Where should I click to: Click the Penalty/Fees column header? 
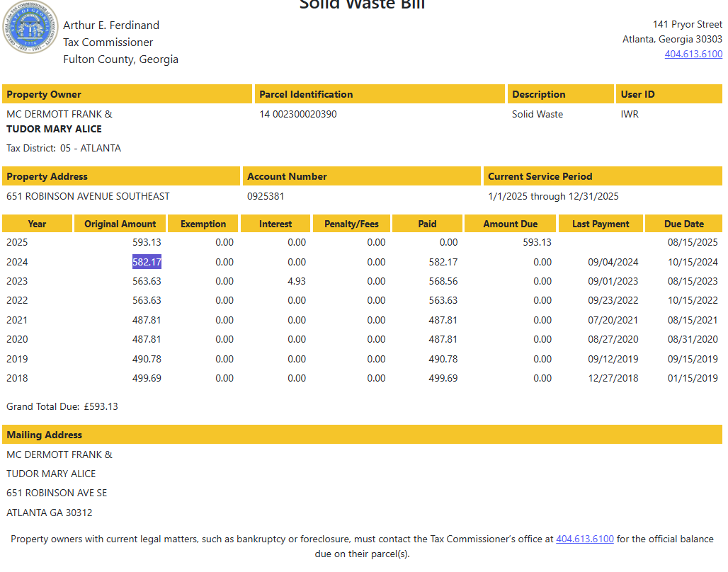point(351,224)
